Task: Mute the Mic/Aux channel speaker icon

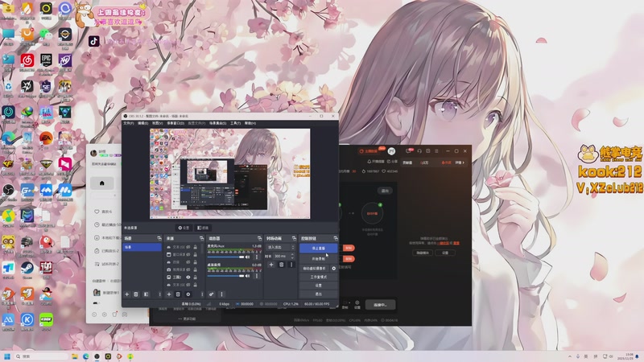Action: pos(247,257)
